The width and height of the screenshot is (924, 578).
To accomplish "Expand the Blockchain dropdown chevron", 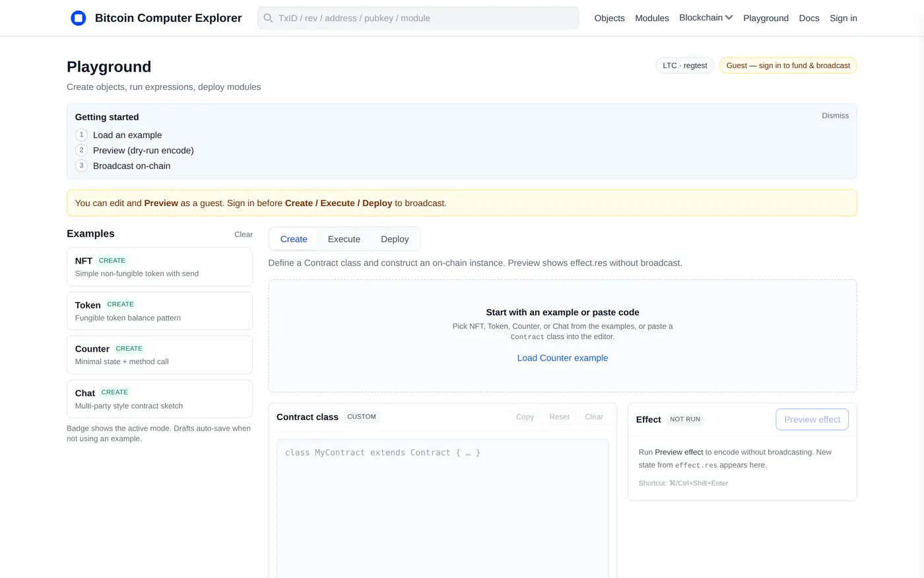I will coord(729,18).
